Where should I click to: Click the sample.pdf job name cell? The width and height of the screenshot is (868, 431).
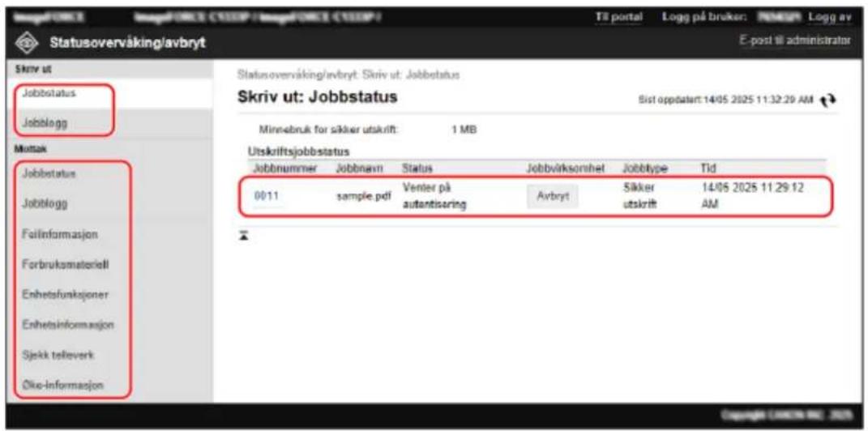pyautogui.click(x=364, y=196)
